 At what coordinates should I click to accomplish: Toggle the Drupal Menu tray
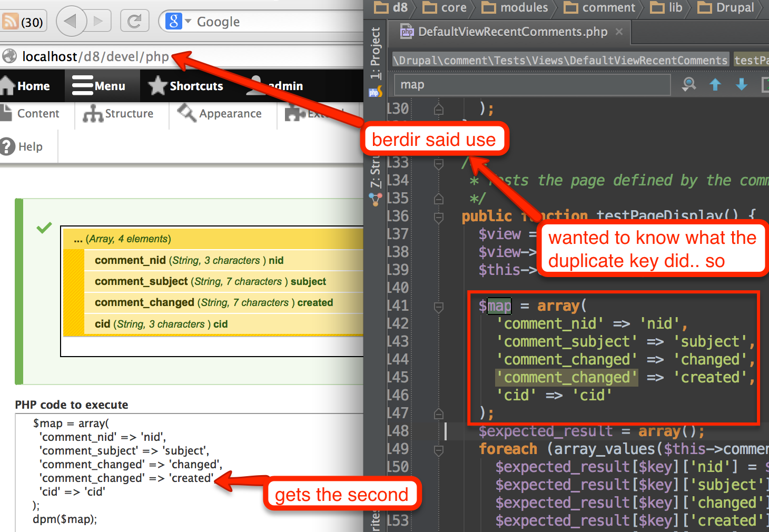[x=102, y=86]
